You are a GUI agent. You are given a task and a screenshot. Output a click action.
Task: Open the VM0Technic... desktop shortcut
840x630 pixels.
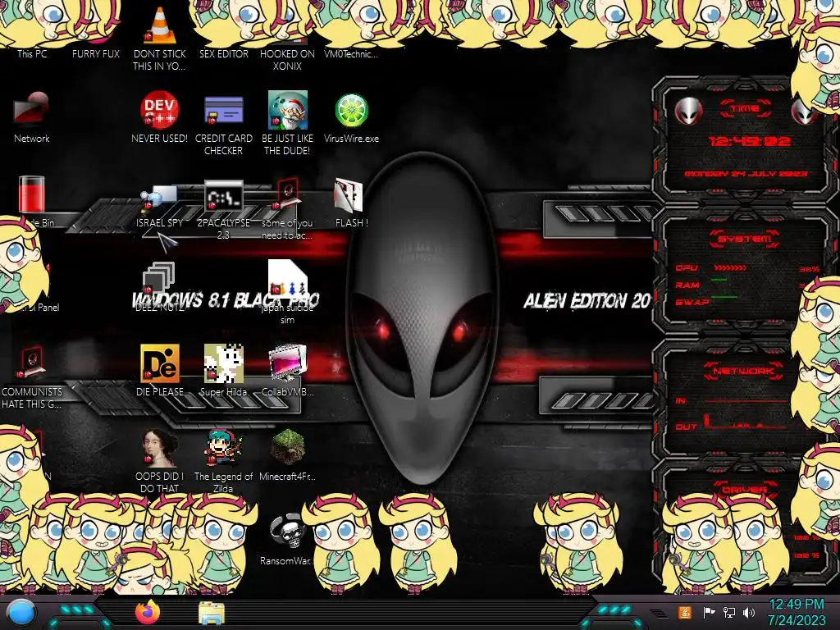[351, 53]
